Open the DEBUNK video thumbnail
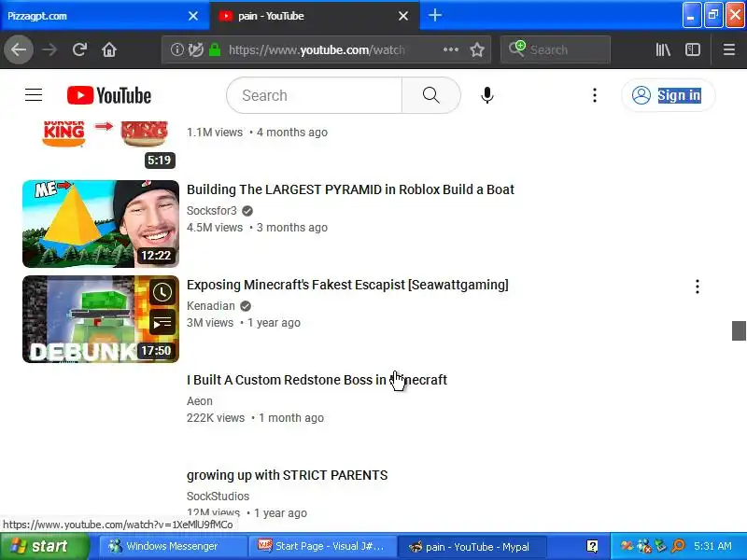747x560 pixels. tap(101, 319)
